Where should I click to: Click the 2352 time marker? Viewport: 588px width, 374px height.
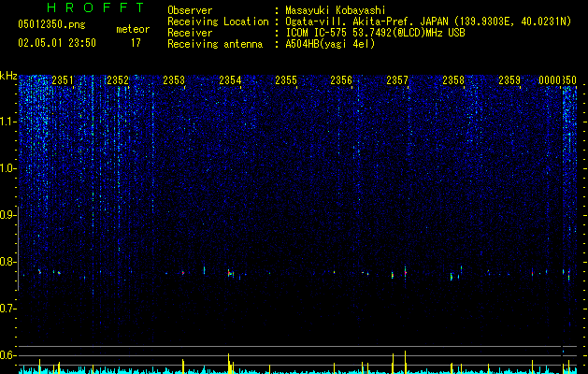click(x=118, y=80)
